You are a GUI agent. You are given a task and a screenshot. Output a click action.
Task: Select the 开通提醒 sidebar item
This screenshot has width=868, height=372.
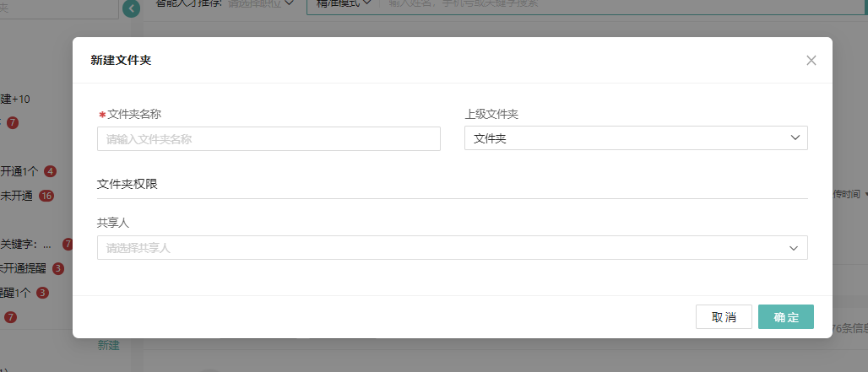[x=24, y=269]
